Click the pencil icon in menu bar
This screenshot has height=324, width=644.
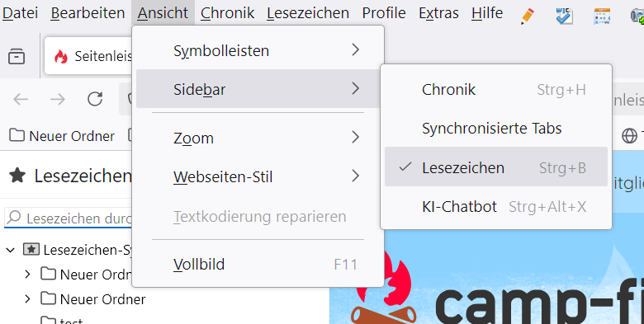click(527, 16)
